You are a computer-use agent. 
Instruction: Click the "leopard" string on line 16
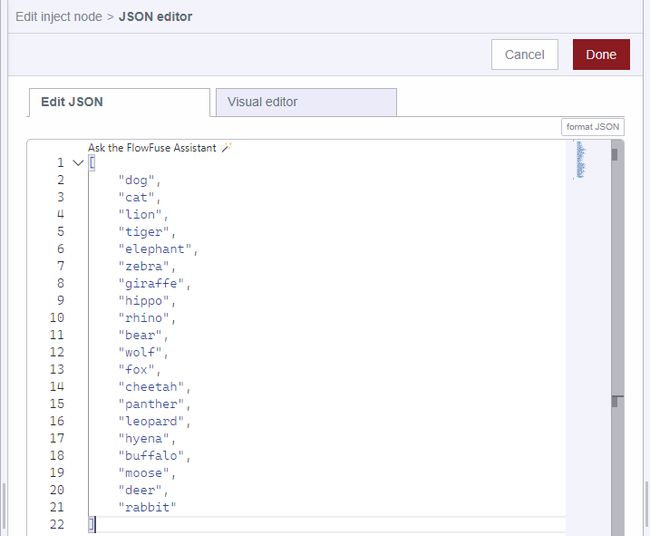point(151,421)
